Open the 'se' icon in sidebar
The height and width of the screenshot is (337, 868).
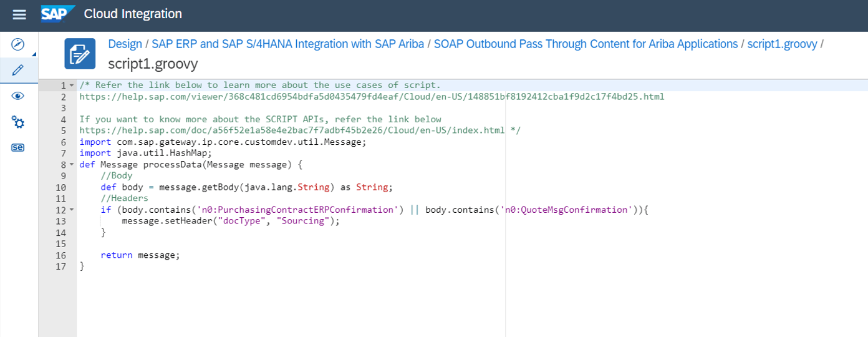18,148
